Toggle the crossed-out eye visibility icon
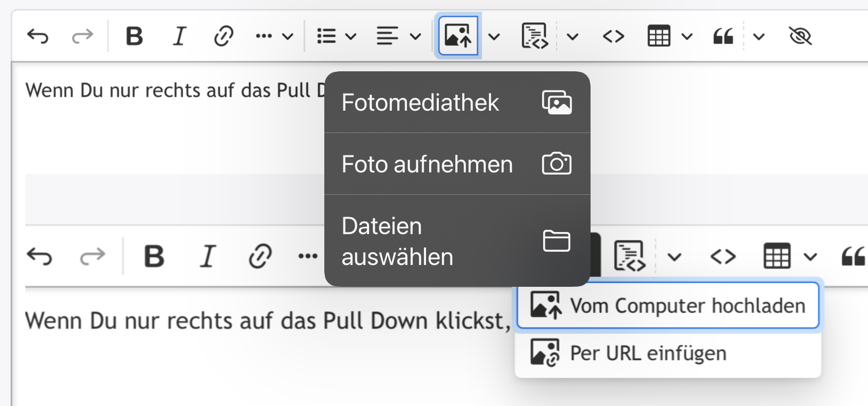 click(x=800, y=37)
